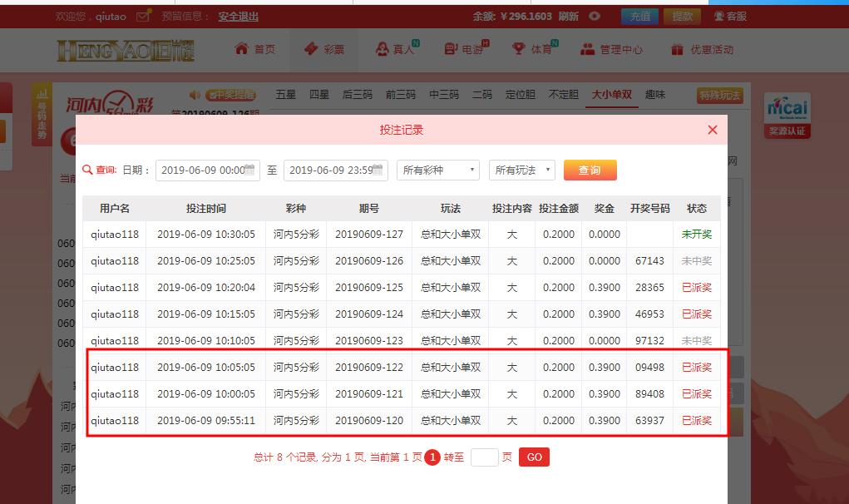The image size is (849, 504).
Task: Expand the 所有玩法 dropdown
Action: 521,170
